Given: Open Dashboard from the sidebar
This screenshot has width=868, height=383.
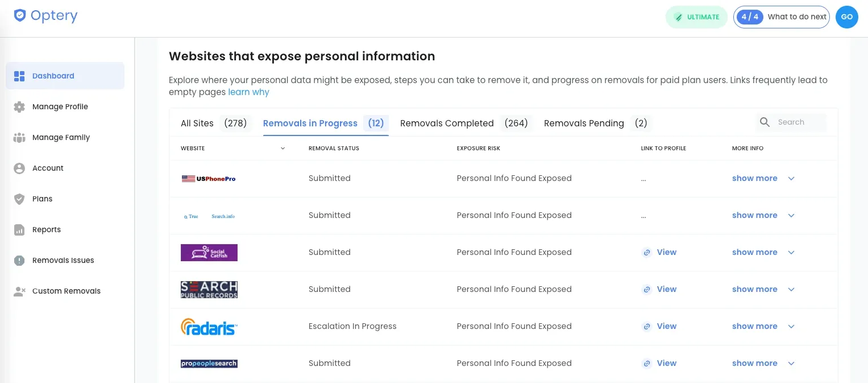Looking at the screenshot, I should [x=65, y=76].
